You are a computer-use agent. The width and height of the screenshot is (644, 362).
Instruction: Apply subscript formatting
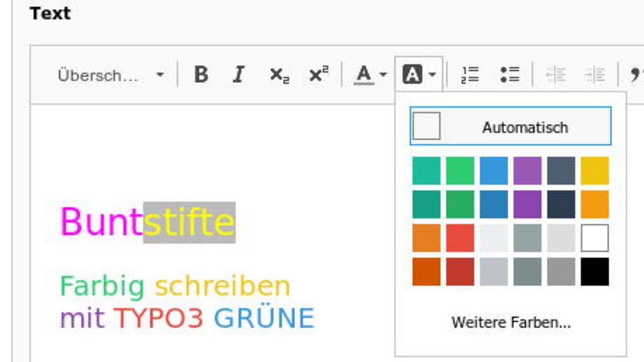click(x=279, y=75)
